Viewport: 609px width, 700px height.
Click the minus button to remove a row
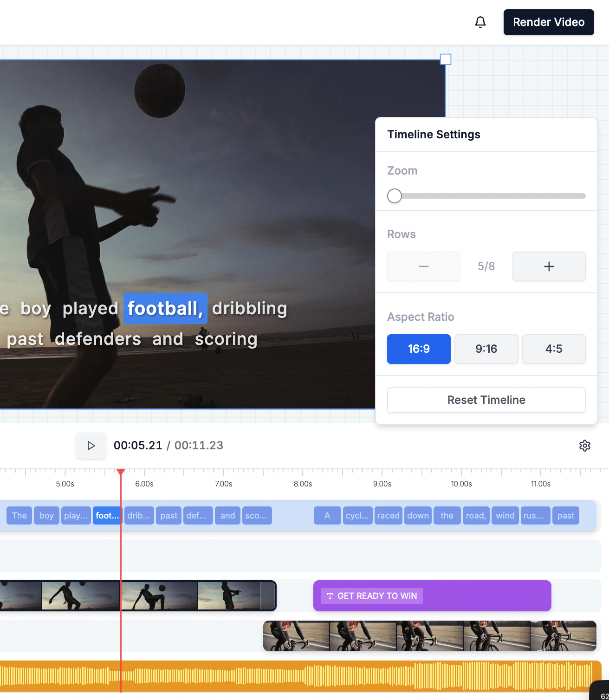pos(423,266)
